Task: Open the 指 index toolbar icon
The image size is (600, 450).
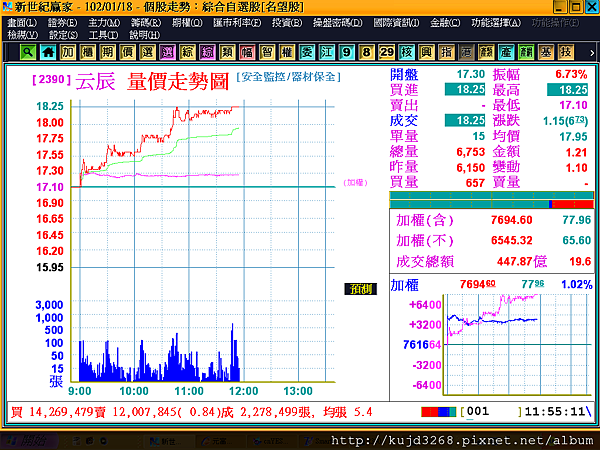Action: point(446,52)
